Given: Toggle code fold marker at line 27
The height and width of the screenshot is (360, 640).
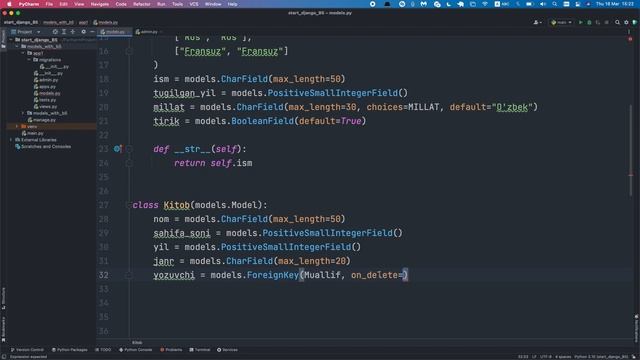Looking at the screenshot, I should [x=129, y=205].
